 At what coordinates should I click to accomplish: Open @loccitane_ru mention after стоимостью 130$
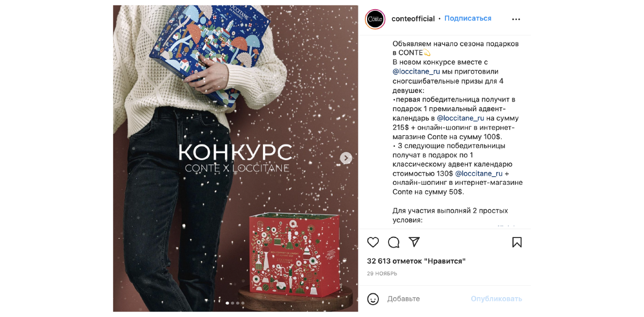(479, 174)
